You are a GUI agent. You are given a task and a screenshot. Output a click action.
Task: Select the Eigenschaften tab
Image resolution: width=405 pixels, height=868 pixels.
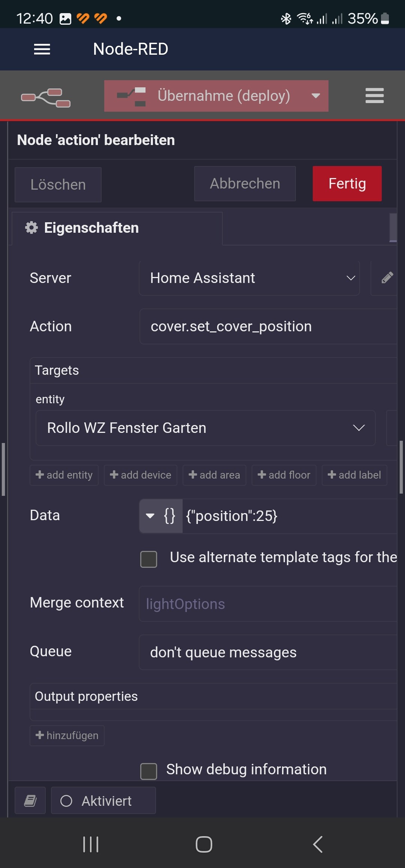click(x=117, y=228)
